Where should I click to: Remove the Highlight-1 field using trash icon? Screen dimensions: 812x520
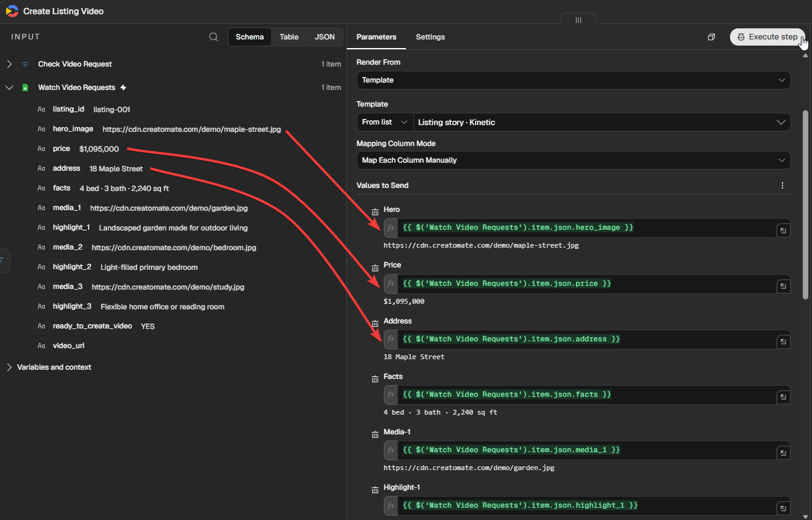click(375, 490)
